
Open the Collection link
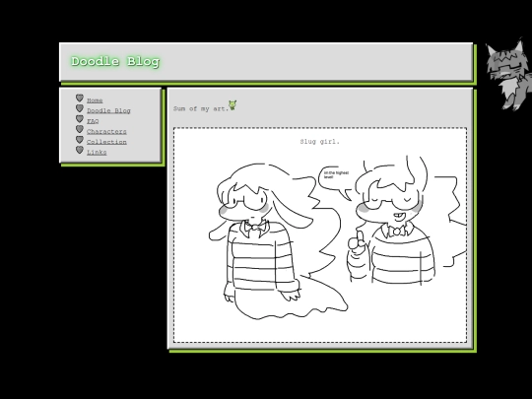point(106,142)
